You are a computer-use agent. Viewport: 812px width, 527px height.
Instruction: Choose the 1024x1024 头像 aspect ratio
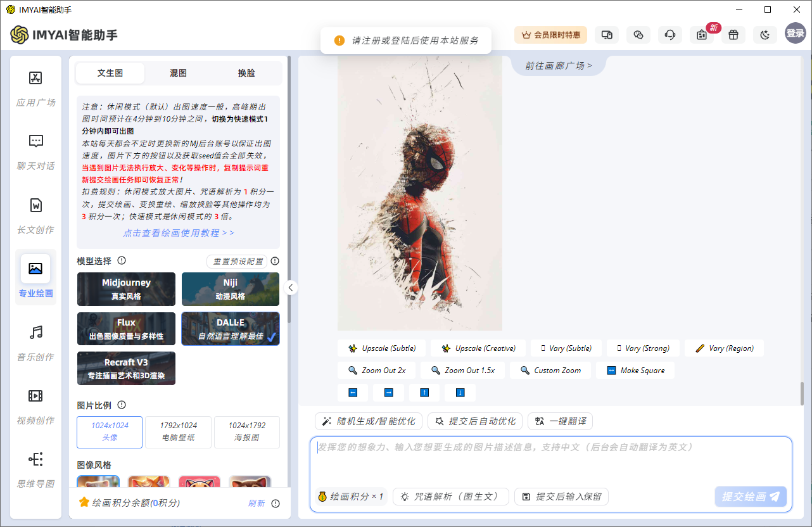(x=110, y=432)
